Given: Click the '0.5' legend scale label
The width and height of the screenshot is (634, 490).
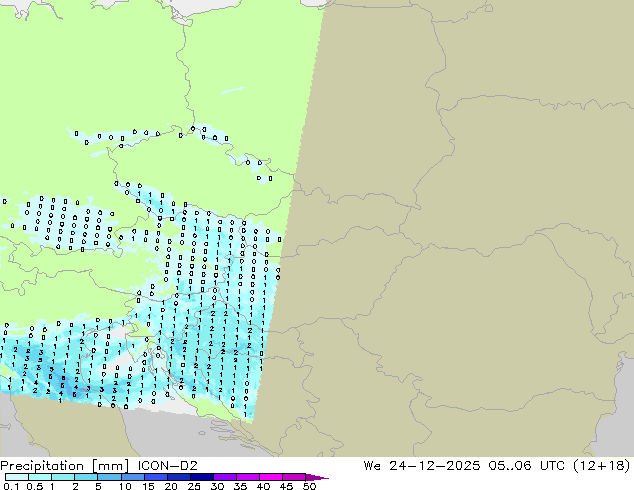Looking at the screenshot, I should (35, 486).
